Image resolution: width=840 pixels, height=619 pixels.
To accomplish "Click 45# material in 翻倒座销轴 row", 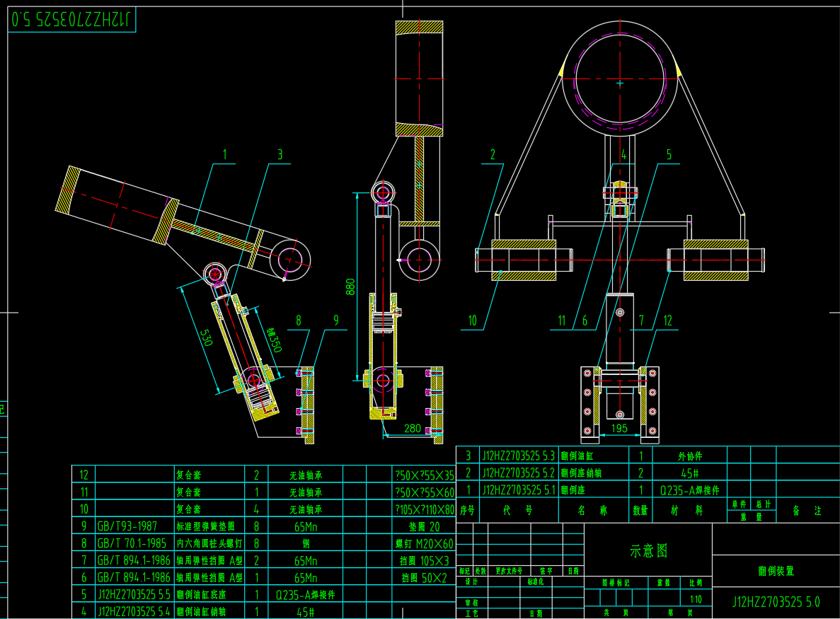I will click(690, 473).
